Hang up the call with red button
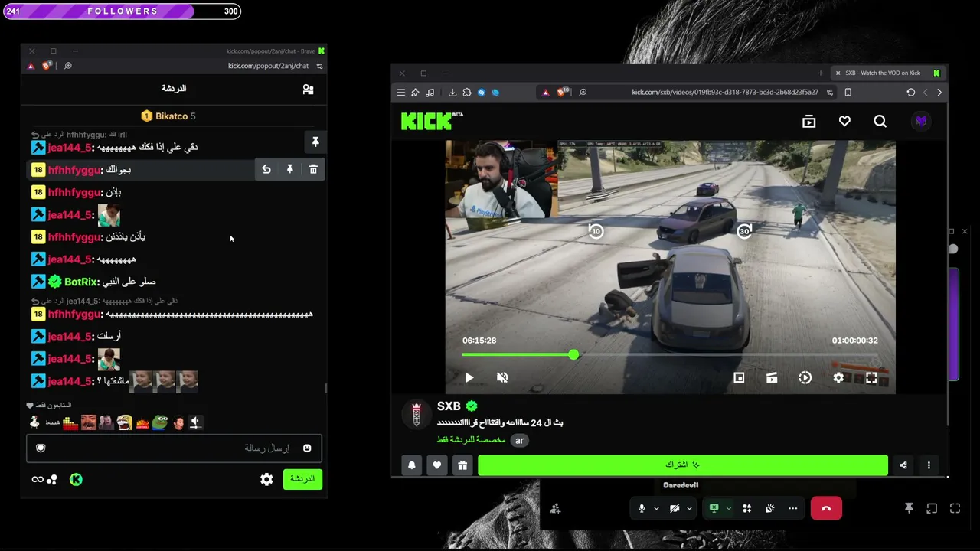 826,509
